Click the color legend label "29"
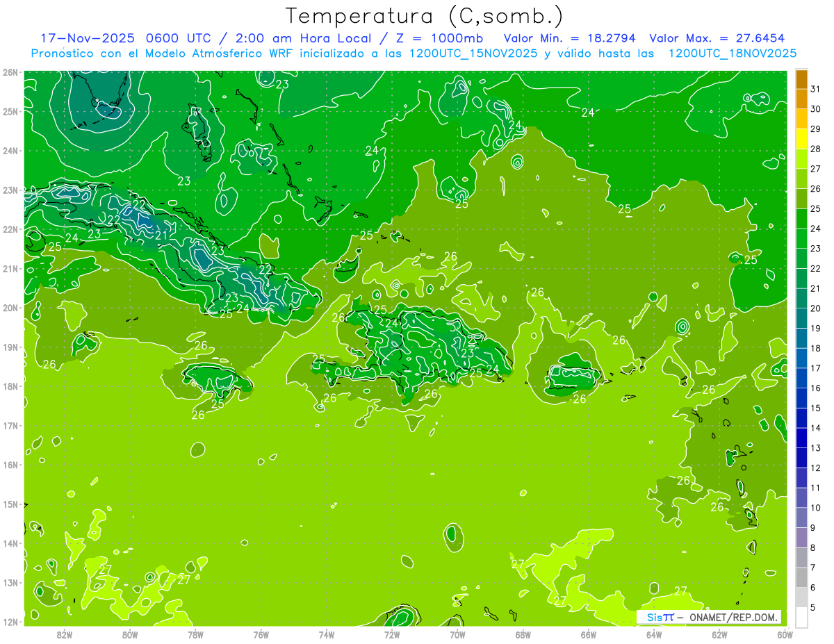Viewport: 834px width, 644px height. (x=816, y=129)
